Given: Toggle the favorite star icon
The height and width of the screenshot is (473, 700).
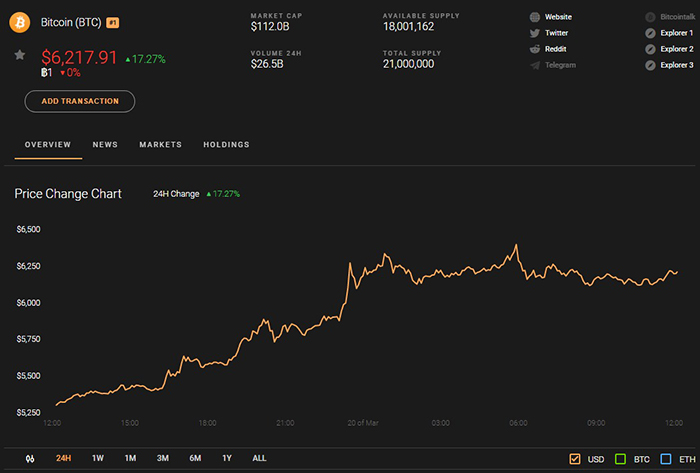Looking at the screenshot, I should point(20,55).
